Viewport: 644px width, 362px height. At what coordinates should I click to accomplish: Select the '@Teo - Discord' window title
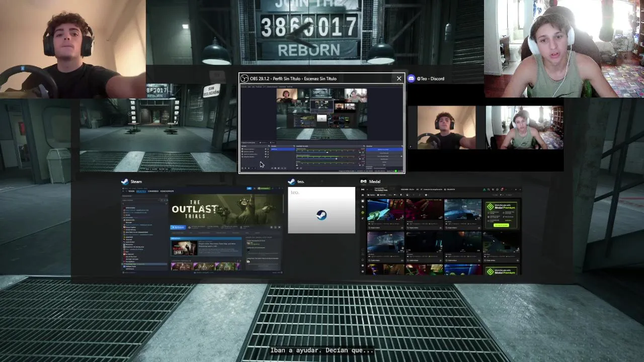(430, 78)
